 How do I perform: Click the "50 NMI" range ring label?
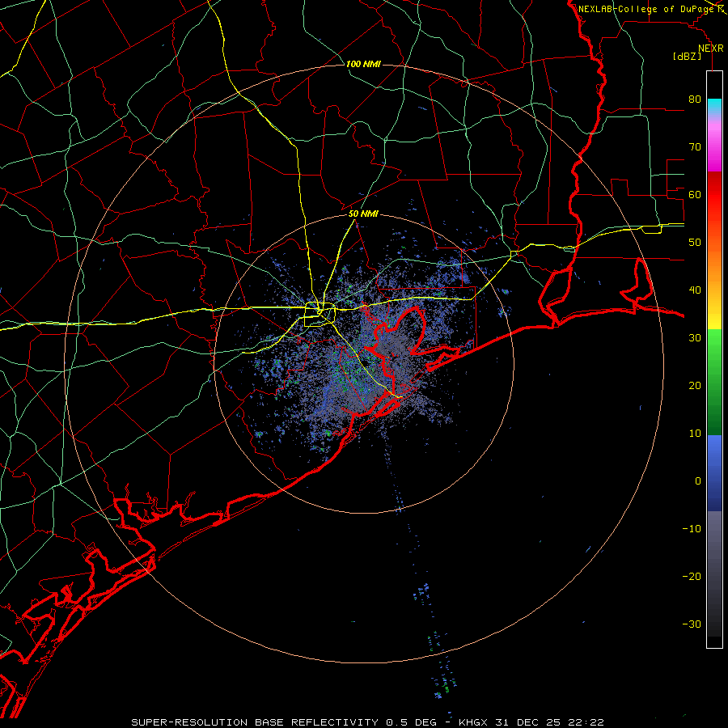pyautogui.click(x=363, y=214)
